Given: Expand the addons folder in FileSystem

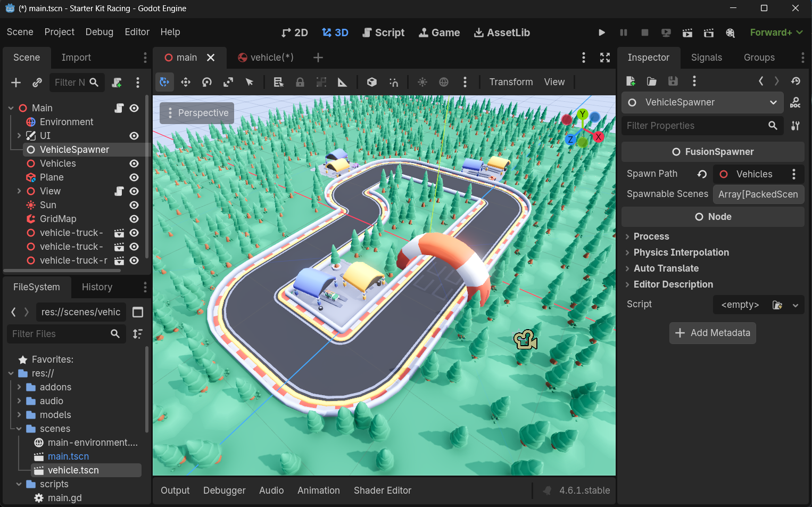Looking at the screenshot, I should pyautogui.click(x=19, y=387).
